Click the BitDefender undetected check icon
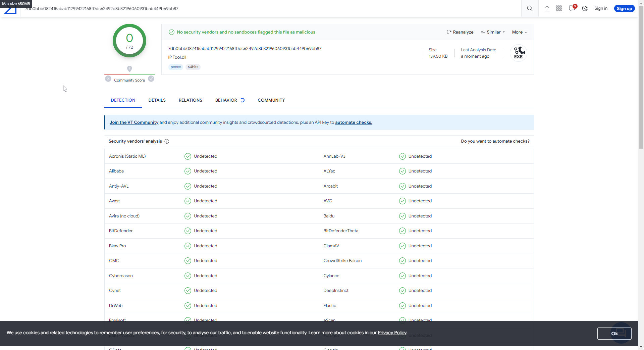The height and width of the screenshot is (350, 644). (188, 231)
